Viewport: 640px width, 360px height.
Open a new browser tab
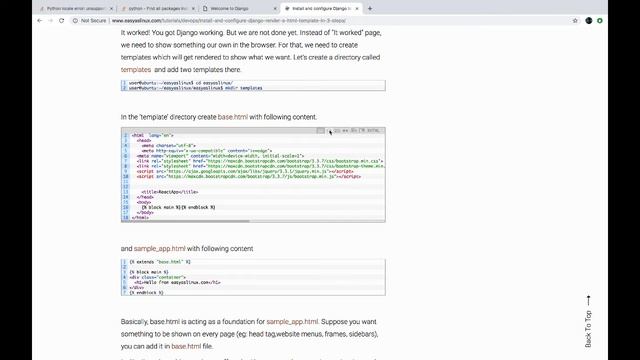370,8
